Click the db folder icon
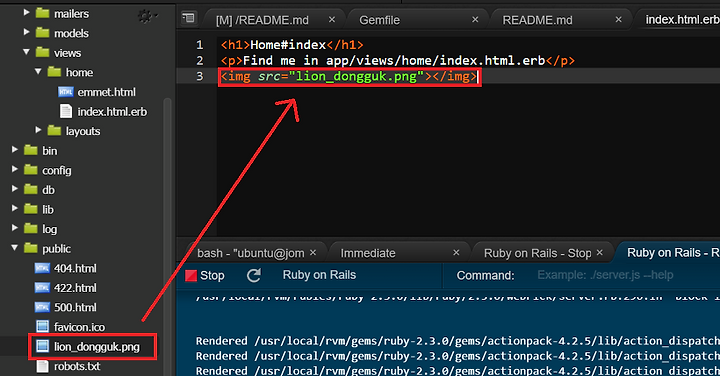 click(31, 189)
